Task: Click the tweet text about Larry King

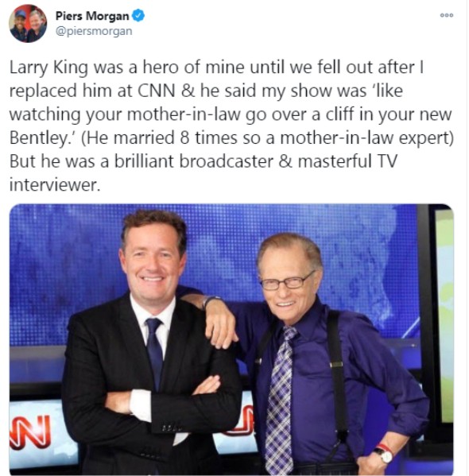Action: click(x=231, y=126)
